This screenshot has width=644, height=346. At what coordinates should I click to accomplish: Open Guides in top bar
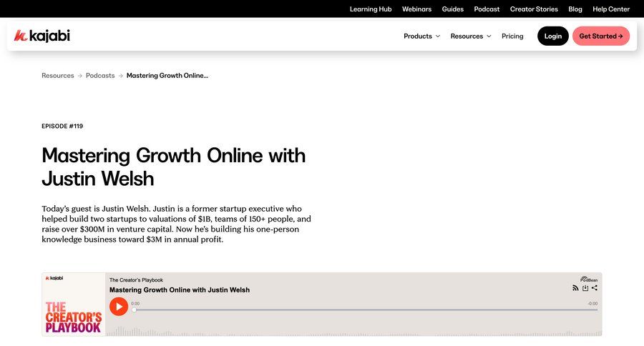pyautogui.click(x=453, y=9)
